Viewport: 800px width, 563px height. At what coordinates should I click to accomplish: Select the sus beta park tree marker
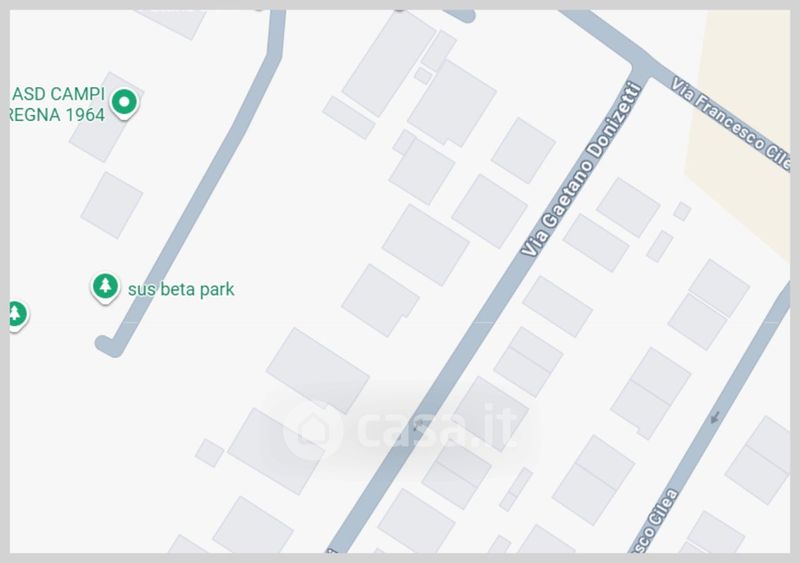[x=105, y=287]
